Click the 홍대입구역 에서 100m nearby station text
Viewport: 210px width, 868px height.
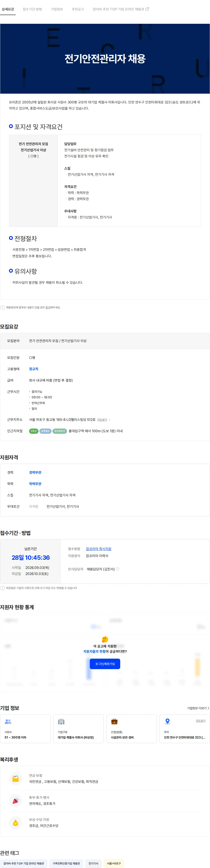pyautogui.click(x=96, y=431)
